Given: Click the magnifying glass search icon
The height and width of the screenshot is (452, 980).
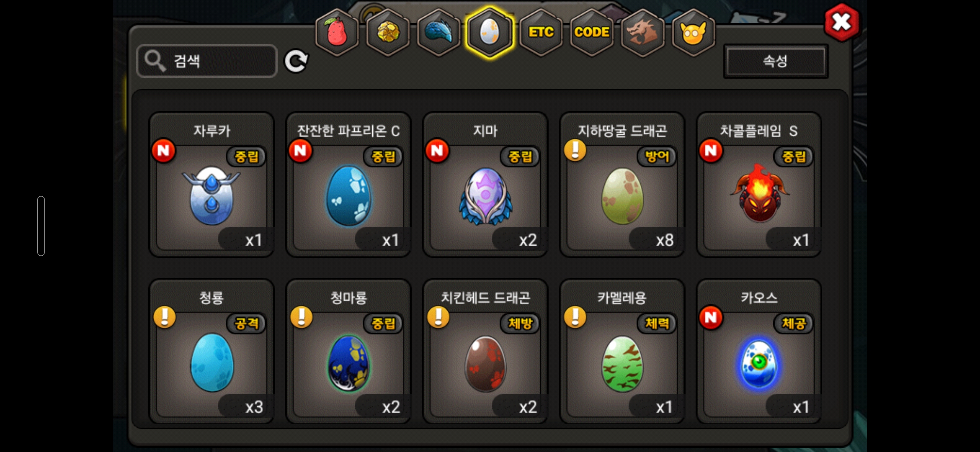Looking at the screenshot, I should [155, 61].
